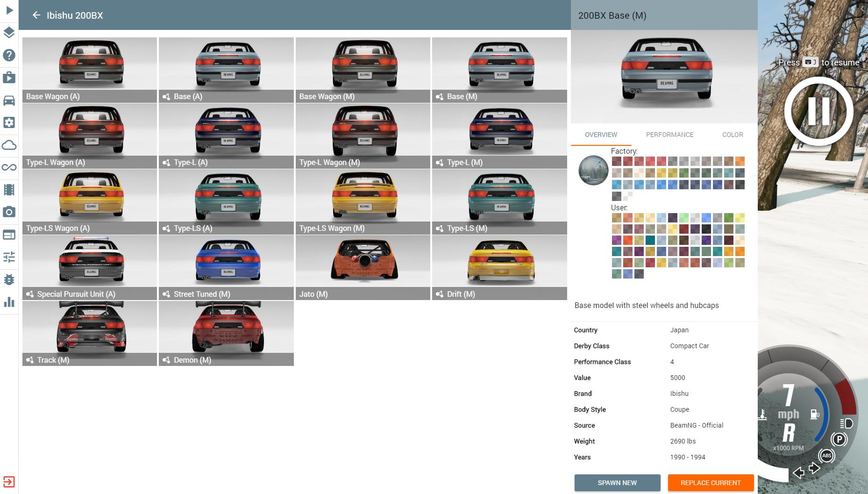Select the Jato (M) configuration
This screenshot has height=494, width=868.
coord(363,268)
